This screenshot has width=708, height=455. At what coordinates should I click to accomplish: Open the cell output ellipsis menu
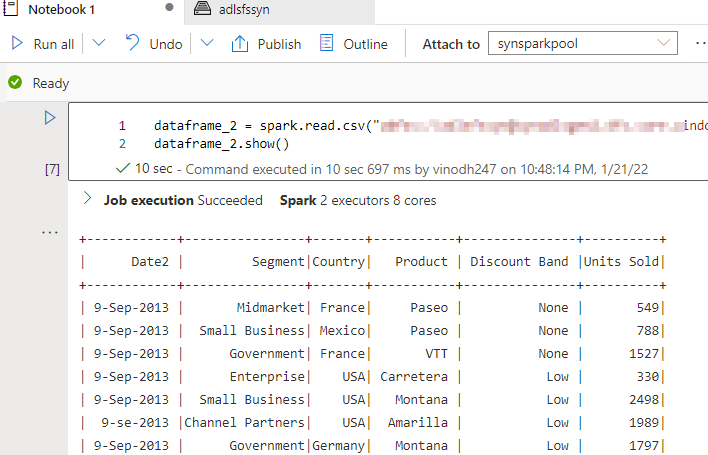[x=50, y=232]
